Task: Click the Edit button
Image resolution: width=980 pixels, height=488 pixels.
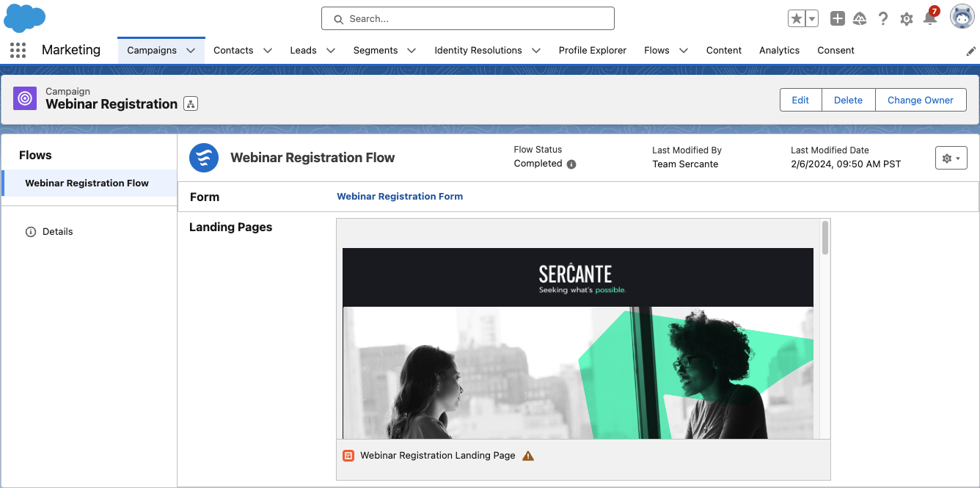Action: [800, 100]
